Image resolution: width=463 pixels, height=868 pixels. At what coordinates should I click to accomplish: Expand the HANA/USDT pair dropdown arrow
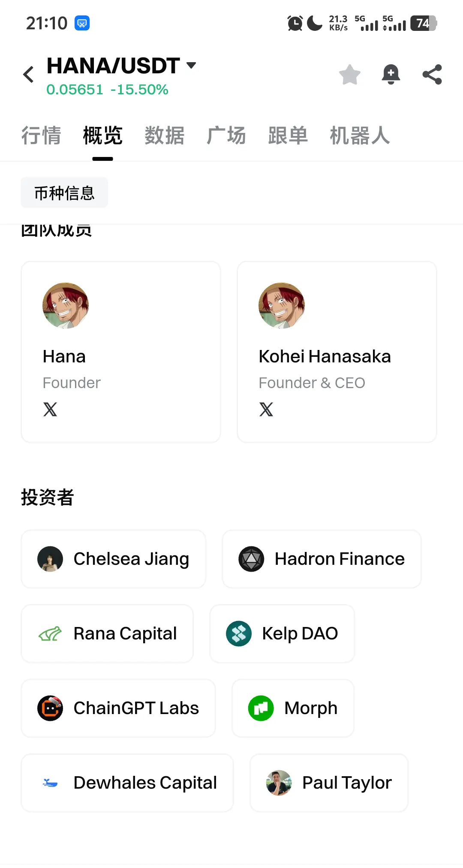pyautogui.click(x=191, y=65)
